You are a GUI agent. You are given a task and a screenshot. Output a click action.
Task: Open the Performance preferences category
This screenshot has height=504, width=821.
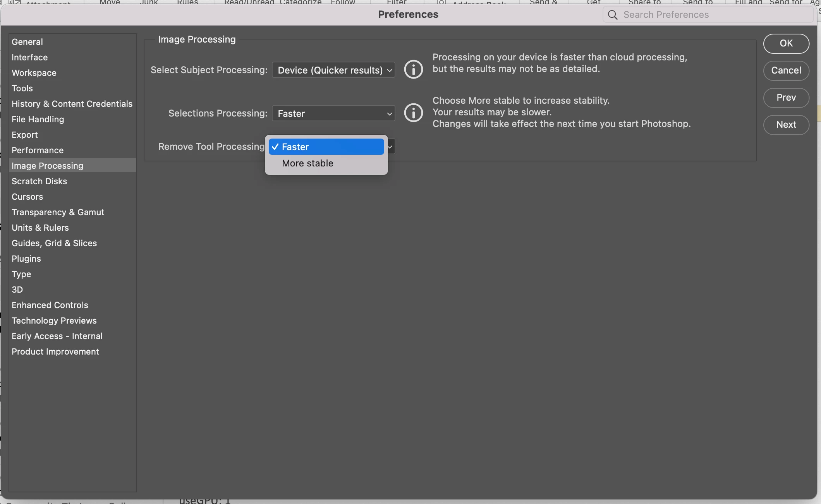(38, 150)
